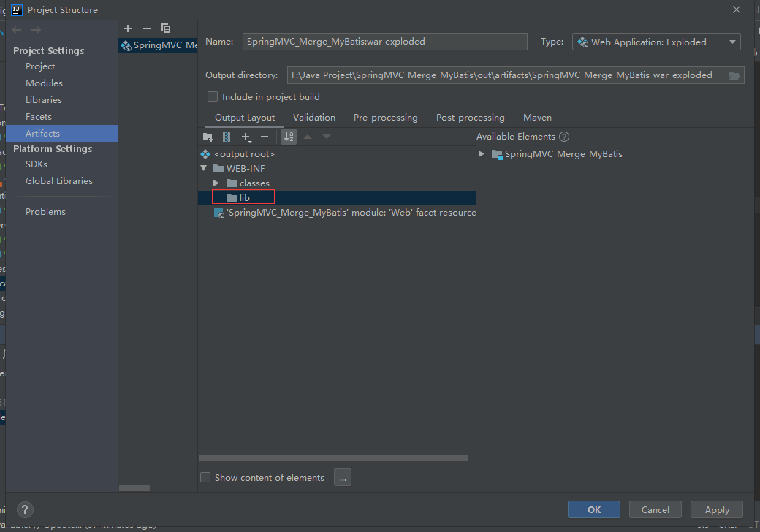
Task: Select the SpringMVC_Me artifact in the list
Action: [x=159, y=45]
